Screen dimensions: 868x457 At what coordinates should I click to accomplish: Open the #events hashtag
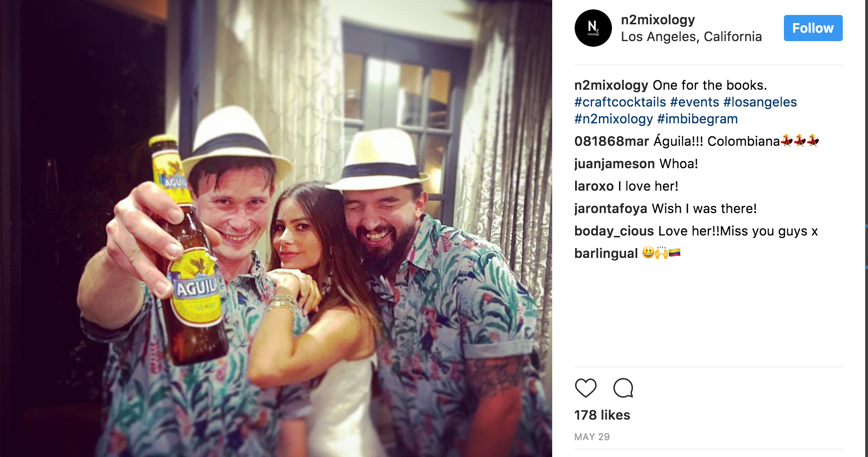tap(695, 102)
